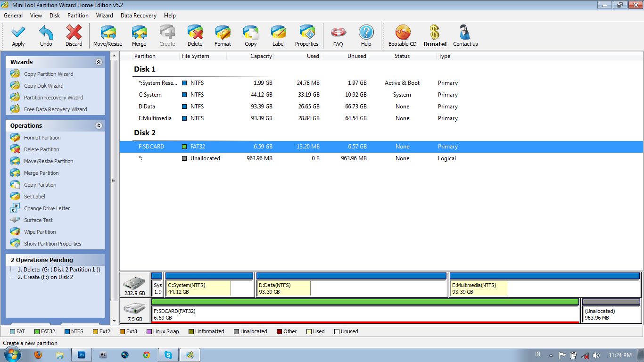Open Skype from the taskbar
The width and height of the screenshot is (644, 362).
[168, 355]
